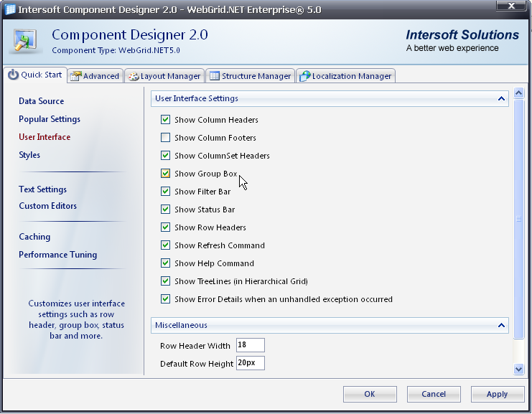This screenshot has height=414, width=532.
Task: Open Text Settings in sidebar
Action: coord(43,189)
